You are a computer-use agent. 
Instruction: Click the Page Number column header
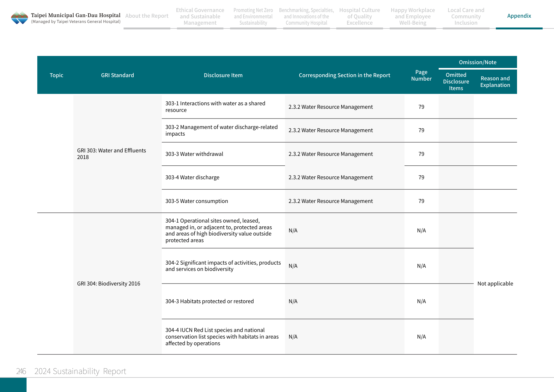421,75
